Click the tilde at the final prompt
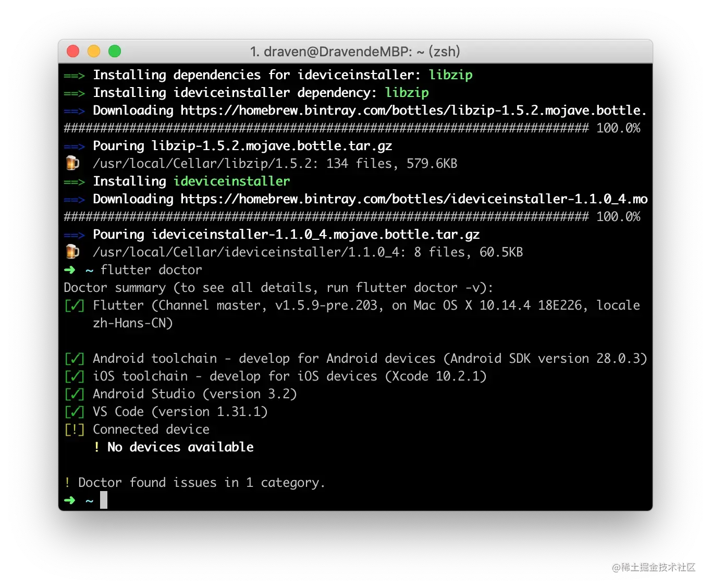 tap(89, 501)
